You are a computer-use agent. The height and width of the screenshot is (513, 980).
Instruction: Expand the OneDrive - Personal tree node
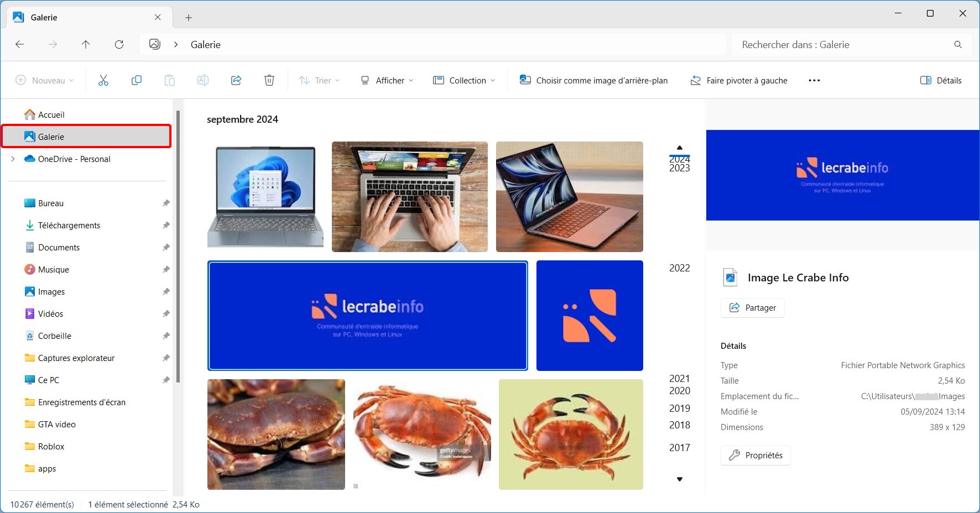point(13,159)
